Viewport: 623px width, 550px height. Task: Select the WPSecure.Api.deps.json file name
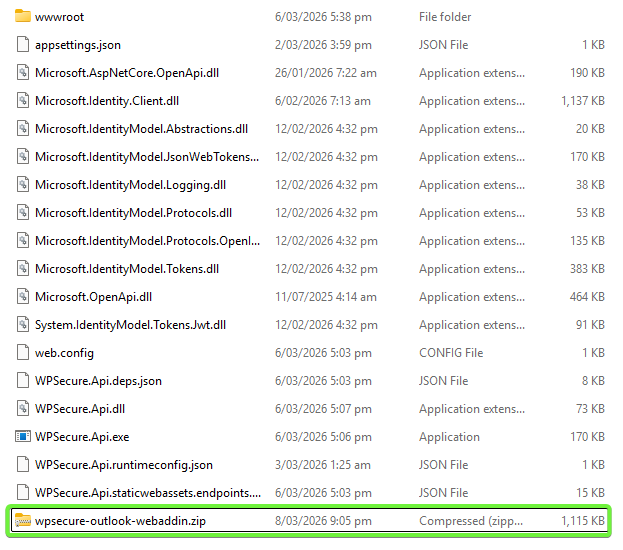coord(98,381)
